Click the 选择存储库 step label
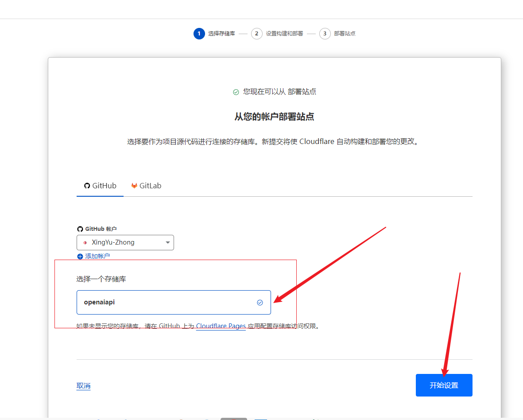 point(221,34)
